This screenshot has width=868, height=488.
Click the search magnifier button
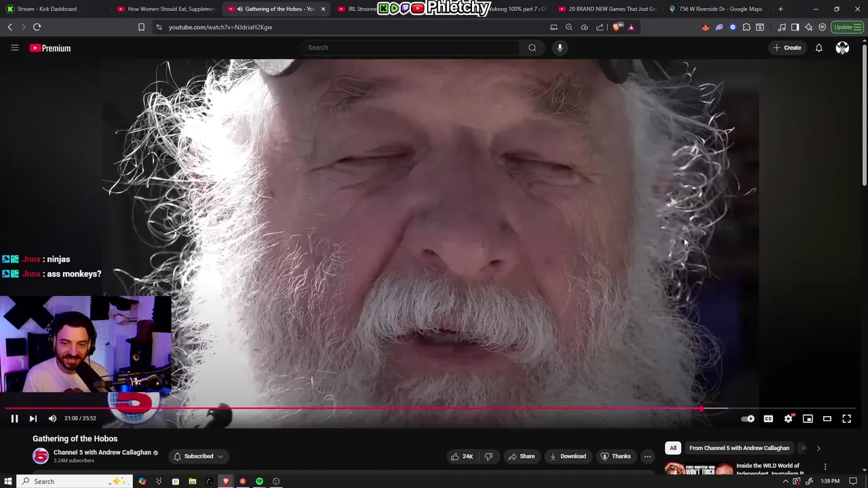tap(532, 47)
